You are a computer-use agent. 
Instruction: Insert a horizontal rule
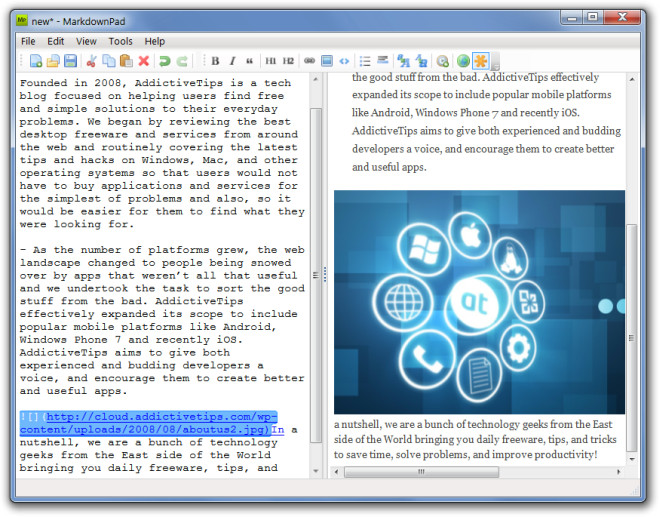point(382,60)
